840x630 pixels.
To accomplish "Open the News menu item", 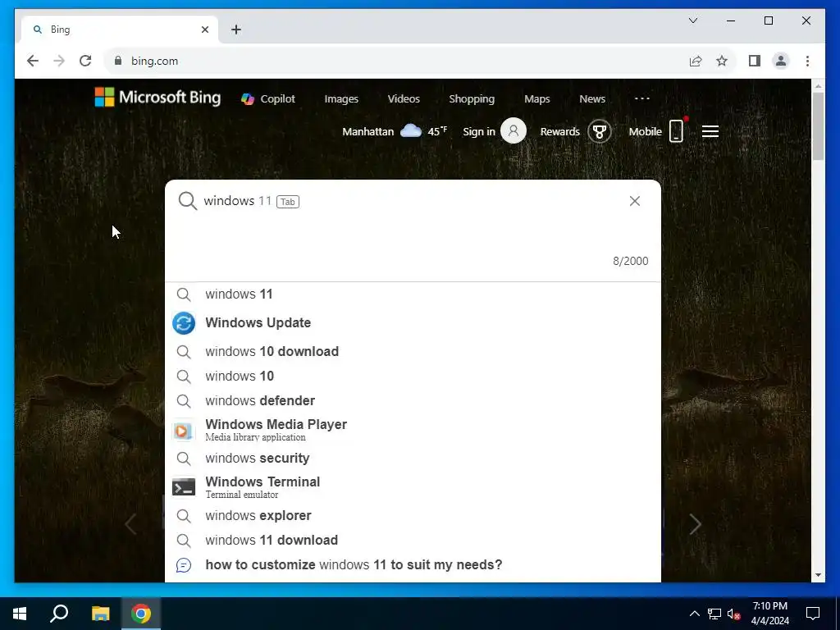I will (592, 98).
